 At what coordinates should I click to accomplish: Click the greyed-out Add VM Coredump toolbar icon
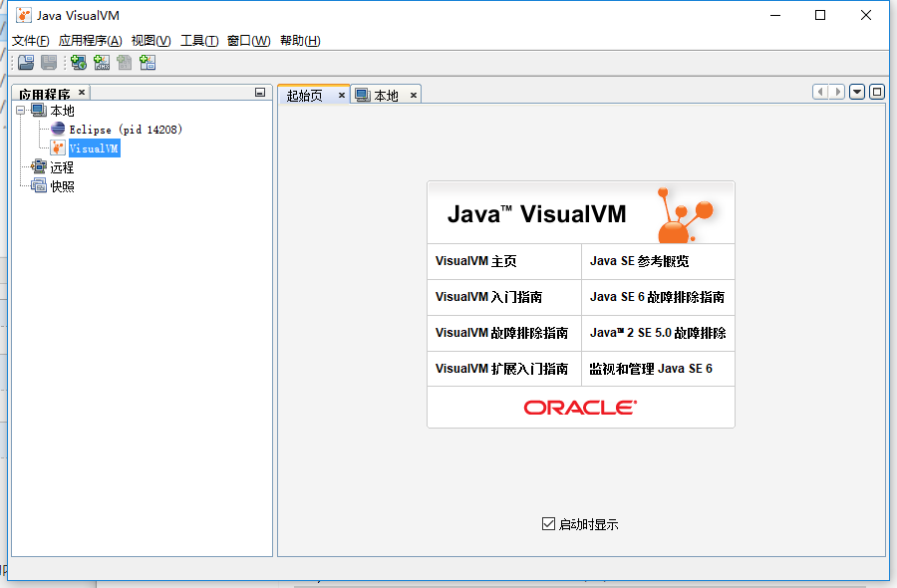(x=125, y=63)
